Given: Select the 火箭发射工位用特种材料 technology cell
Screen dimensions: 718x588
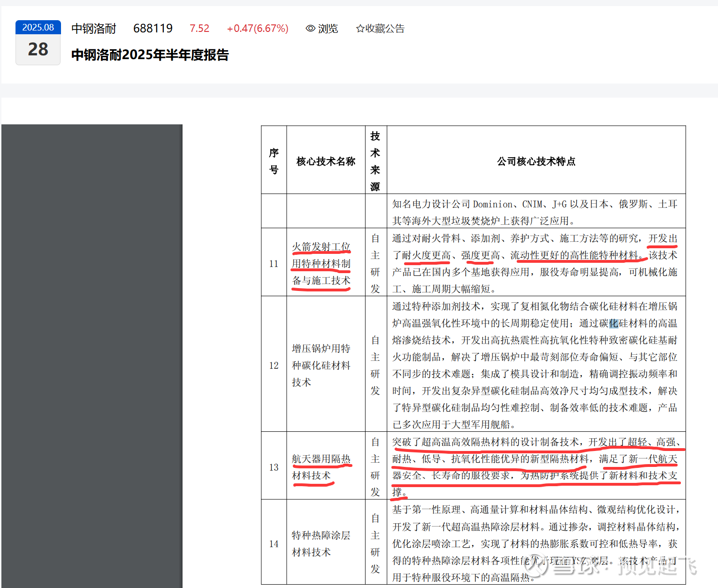Looking at the screenshot, I should click(321, 263).
